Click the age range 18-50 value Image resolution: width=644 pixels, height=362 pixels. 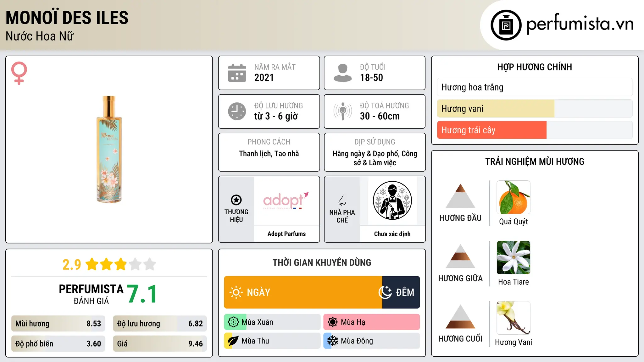tap(371, 78)
